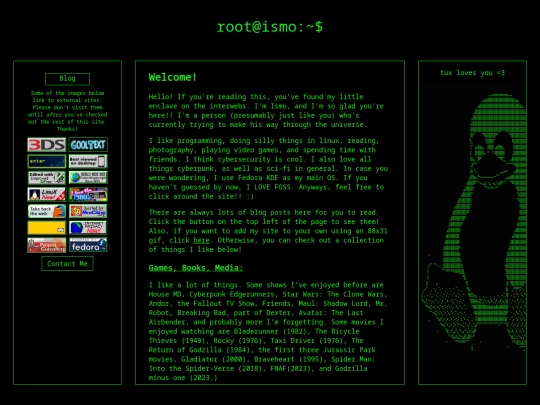Viewport: 540px width, 405px height.
Task: Click the 'I love the 1980s' badge
Action: point(88,195)
